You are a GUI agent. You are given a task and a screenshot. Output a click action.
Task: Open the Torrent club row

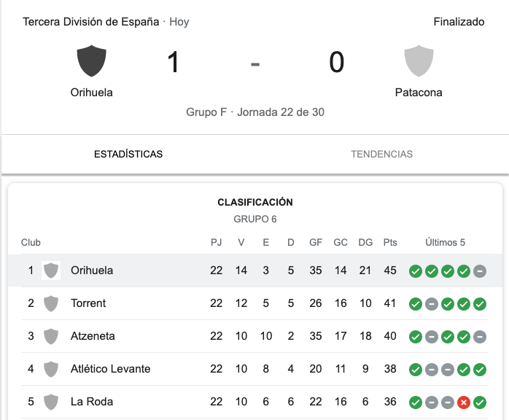coord(88,303)
